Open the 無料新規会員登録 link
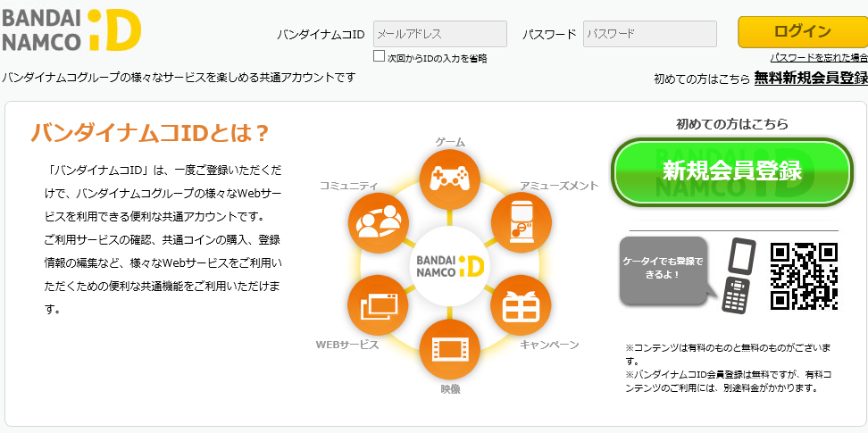868x433 pixels. [x=811, y=78]
